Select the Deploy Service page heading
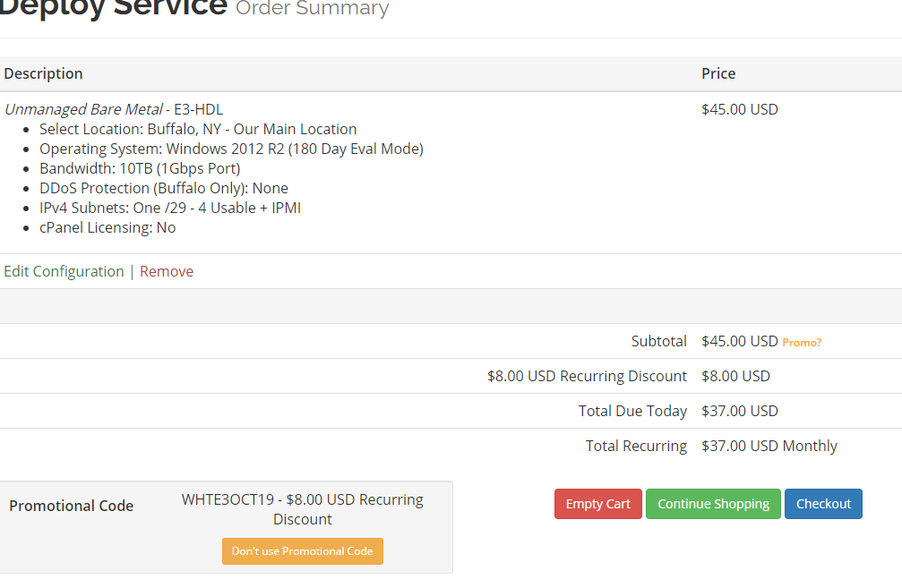Screen dimensions: 902x588 (x=114, y=7)
